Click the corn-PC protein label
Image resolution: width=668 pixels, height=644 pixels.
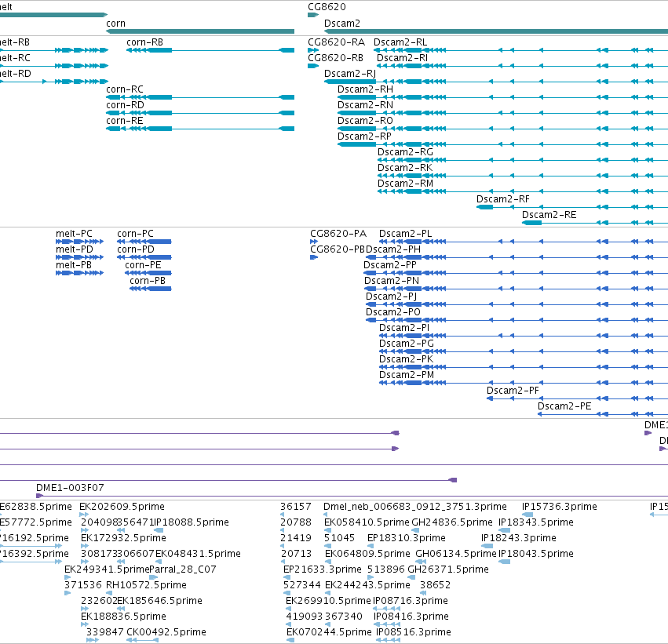136,234
